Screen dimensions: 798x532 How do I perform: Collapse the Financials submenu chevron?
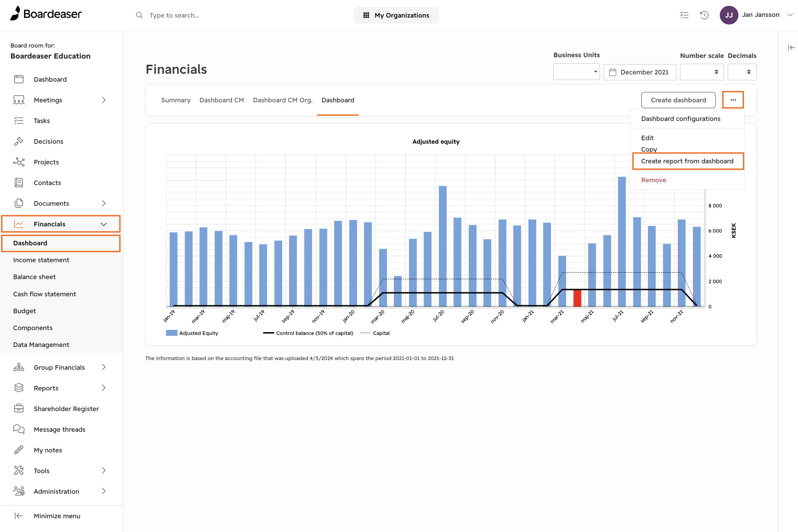(x=104, y=224)
